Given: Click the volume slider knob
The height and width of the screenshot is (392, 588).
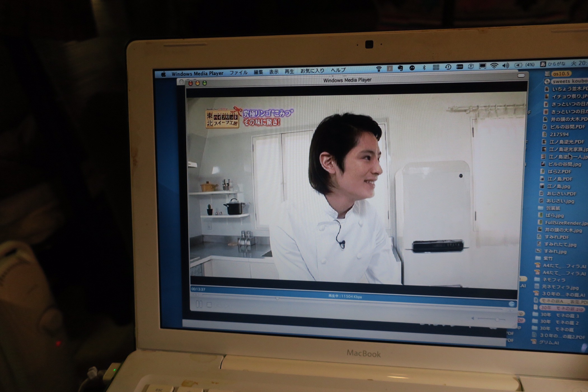Looking at the screenshot, I should click(x=497, y=319).
